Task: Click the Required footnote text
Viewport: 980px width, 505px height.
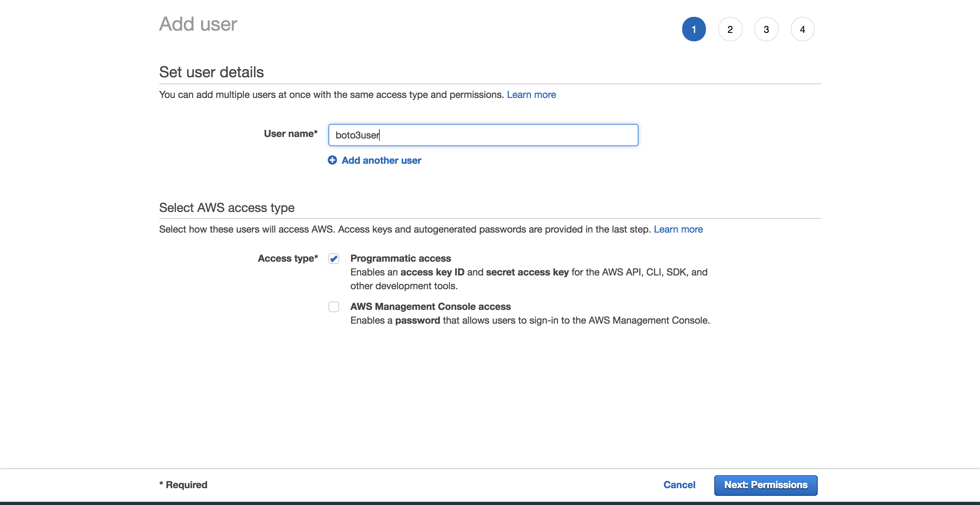Action: click(x=183, y=485)
